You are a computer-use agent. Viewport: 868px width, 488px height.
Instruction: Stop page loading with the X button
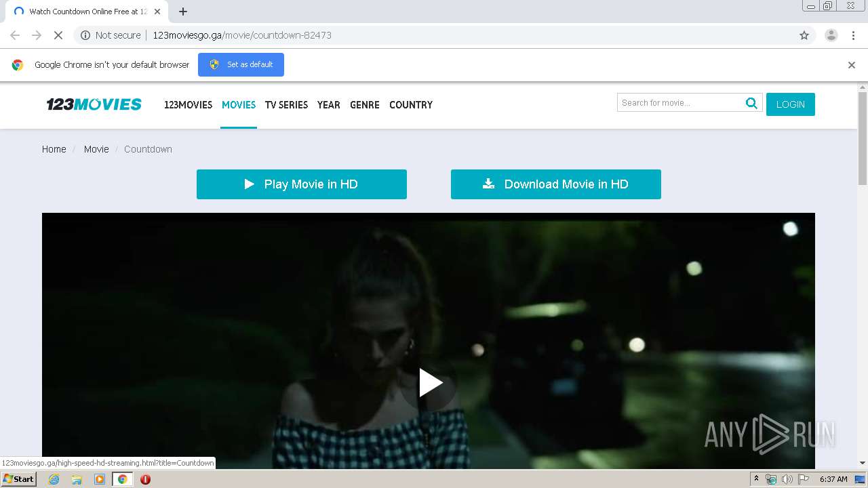[x=58, y=35]
